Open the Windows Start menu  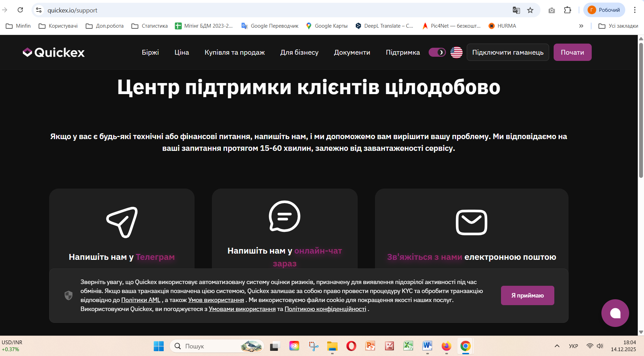point(159,346)
